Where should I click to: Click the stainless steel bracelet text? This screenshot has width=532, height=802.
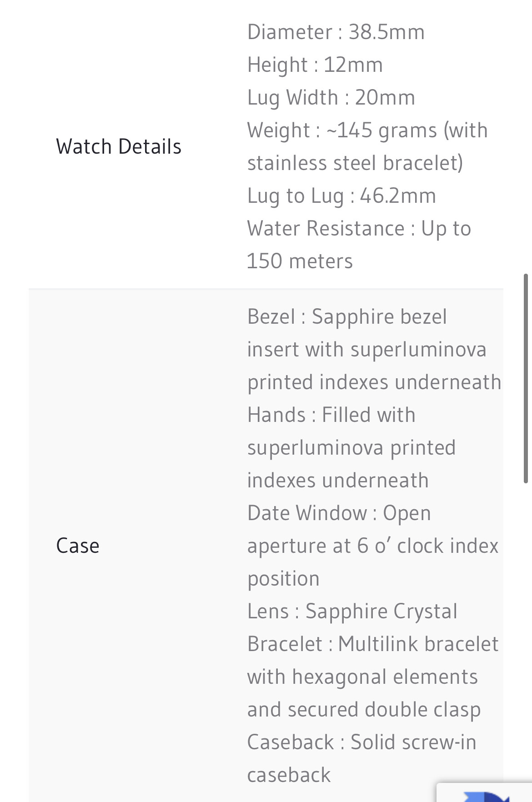(x=355, y=163)
